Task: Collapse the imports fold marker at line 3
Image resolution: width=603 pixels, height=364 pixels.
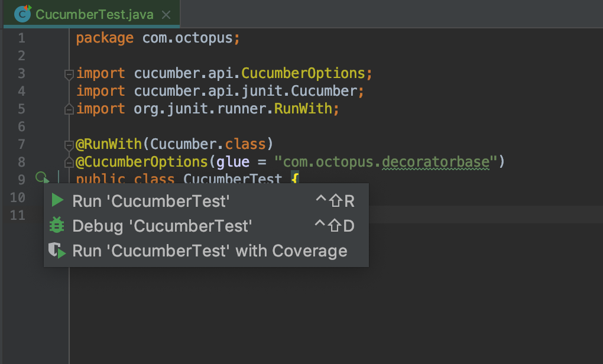Action: [x=69, y=74]
